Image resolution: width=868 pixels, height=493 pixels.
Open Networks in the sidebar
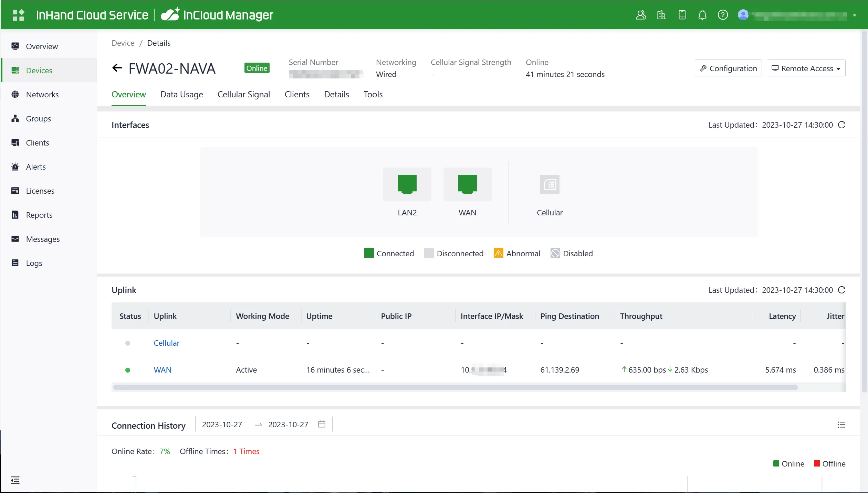(x=49, y=95)
